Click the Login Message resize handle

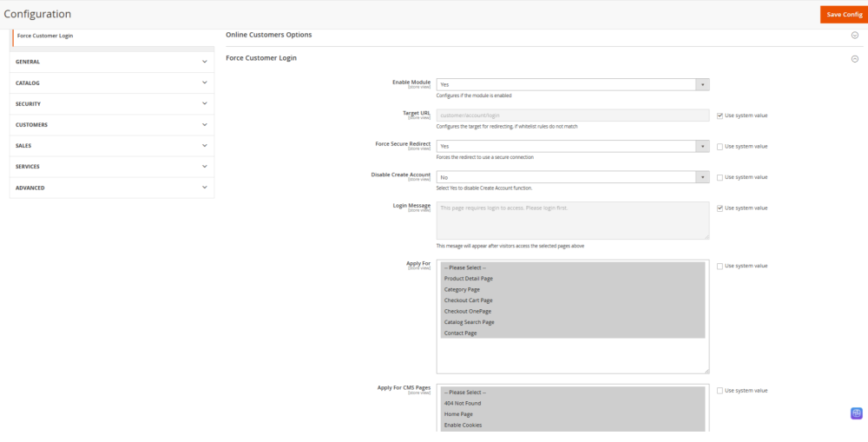(707, 237)
